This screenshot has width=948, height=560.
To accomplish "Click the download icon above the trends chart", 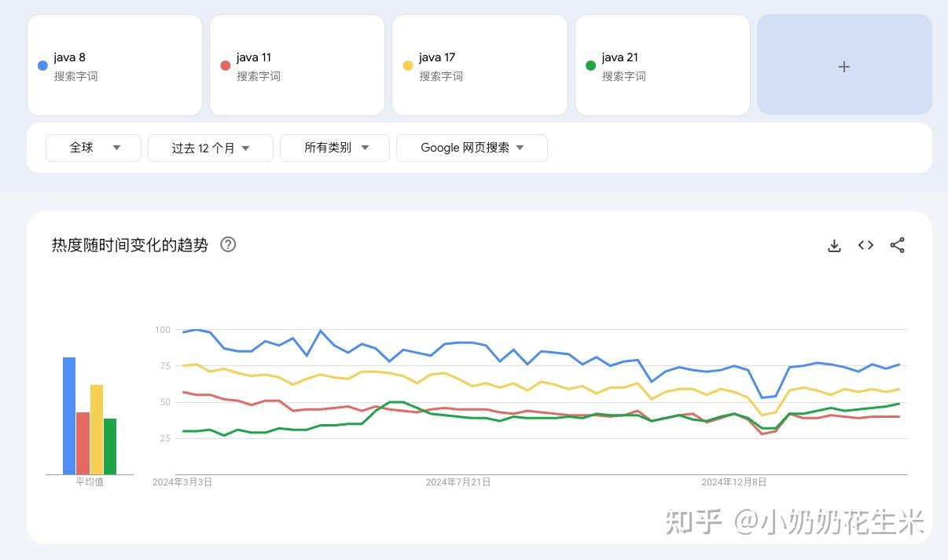I will point(834,245).
